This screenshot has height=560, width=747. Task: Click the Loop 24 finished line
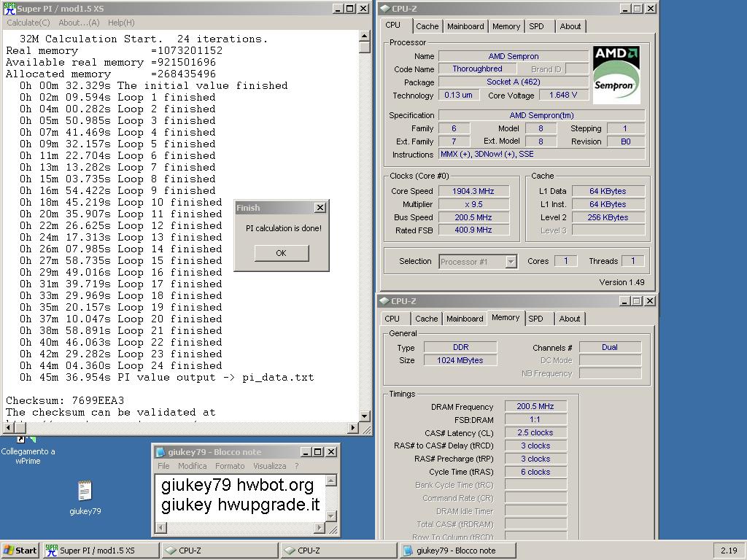point(121,366)
